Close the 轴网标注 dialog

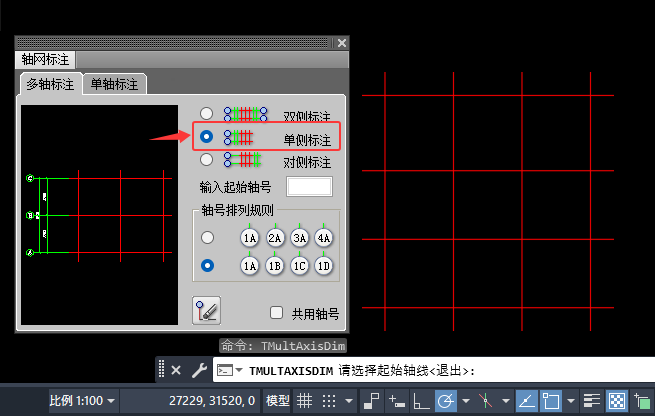click(x=342, y=43)
